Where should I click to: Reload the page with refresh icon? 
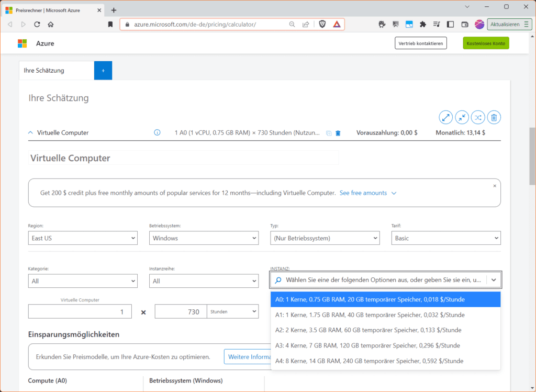pos(37,24)
